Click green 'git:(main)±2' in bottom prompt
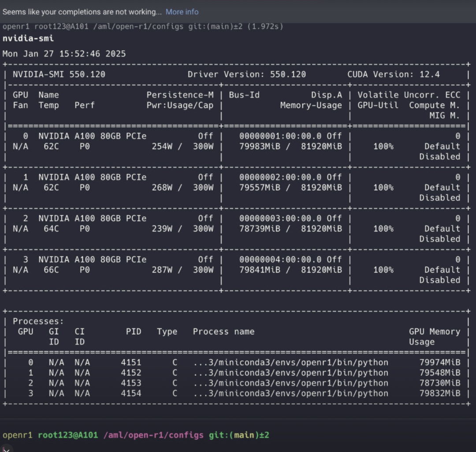The image size is (476, 452). pyautogui.click(x=239, y=435)
